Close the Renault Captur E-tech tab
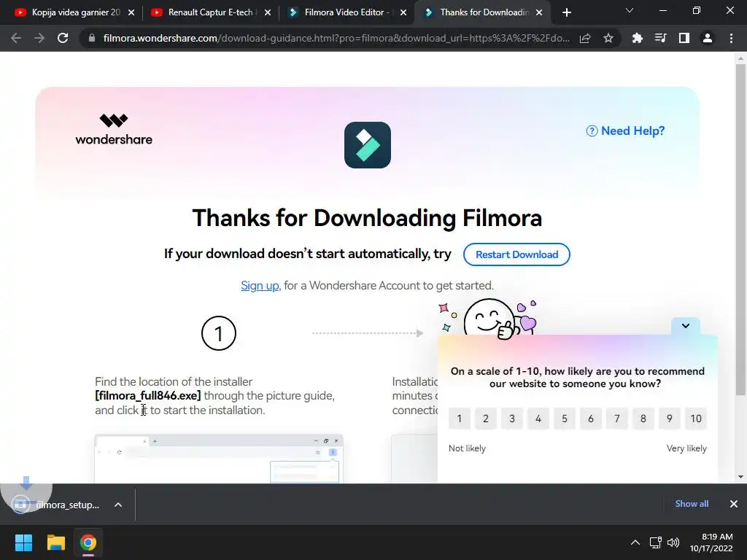The height and width of the screenshot is (560, 747). [268, 12]
